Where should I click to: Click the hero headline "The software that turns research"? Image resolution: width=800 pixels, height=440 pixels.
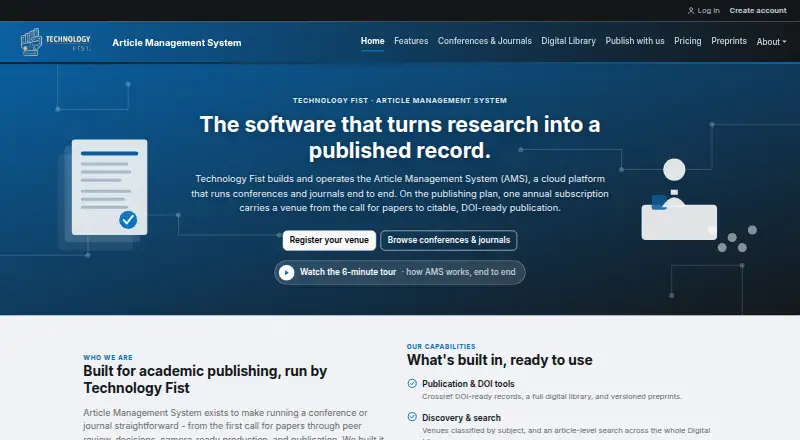pyautogui.click(x=399, y=137)
